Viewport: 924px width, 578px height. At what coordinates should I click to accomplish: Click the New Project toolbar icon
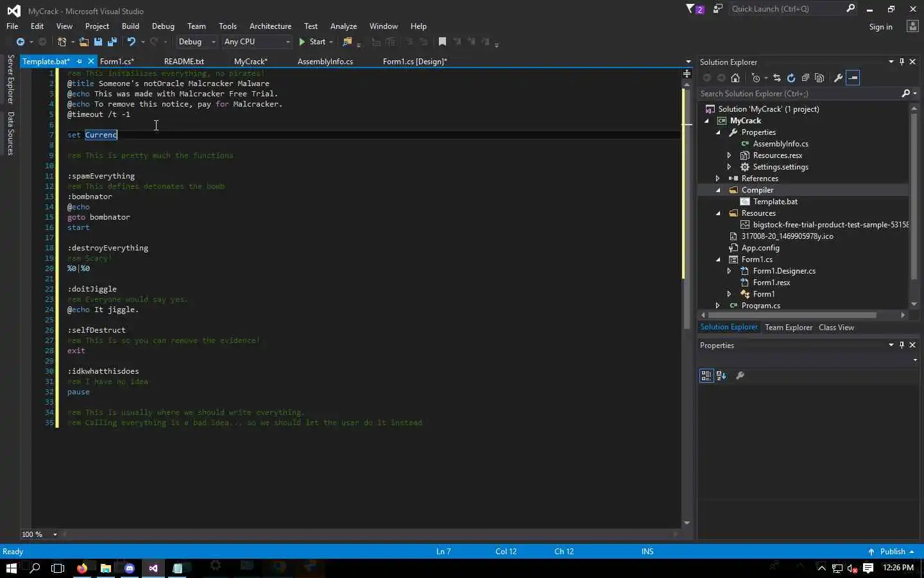coord(62,42)
